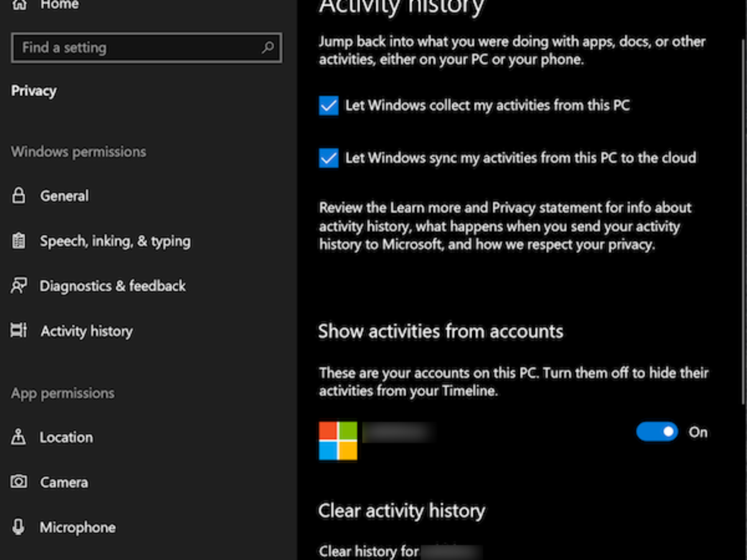747x560 pixels.
Task: Uncheck sync my activities to the cloud
Action: (329, 158)
